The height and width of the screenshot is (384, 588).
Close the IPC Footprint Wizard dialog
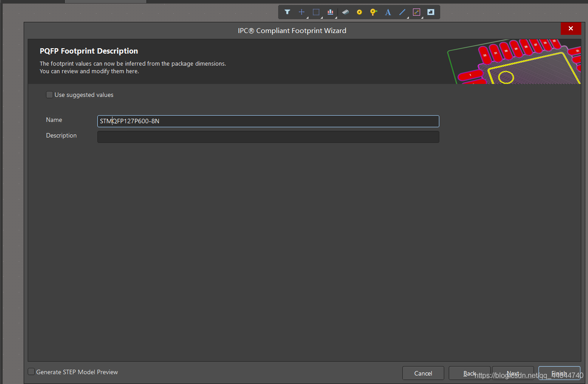tap(571, 29)
